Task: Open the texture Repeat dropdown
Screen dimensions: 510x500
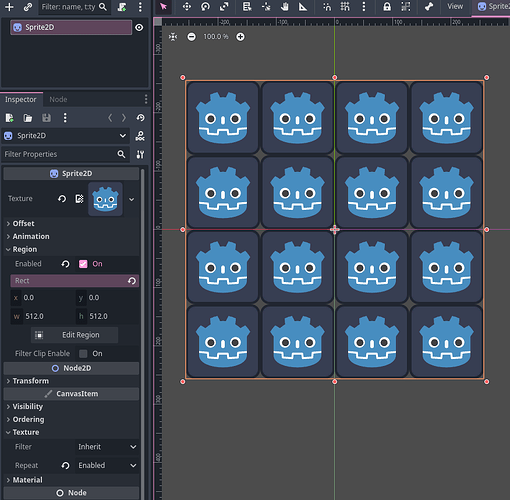Action: (x=107, y=465)
